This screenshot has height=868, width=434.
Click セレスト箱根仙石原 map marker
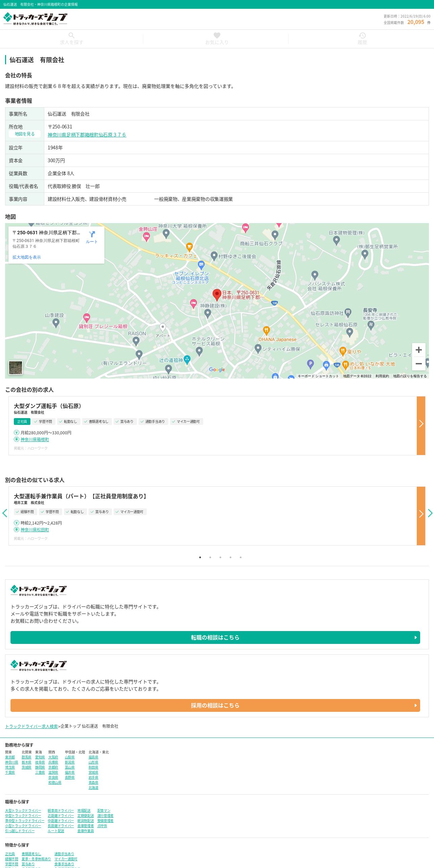click(350, 333)
